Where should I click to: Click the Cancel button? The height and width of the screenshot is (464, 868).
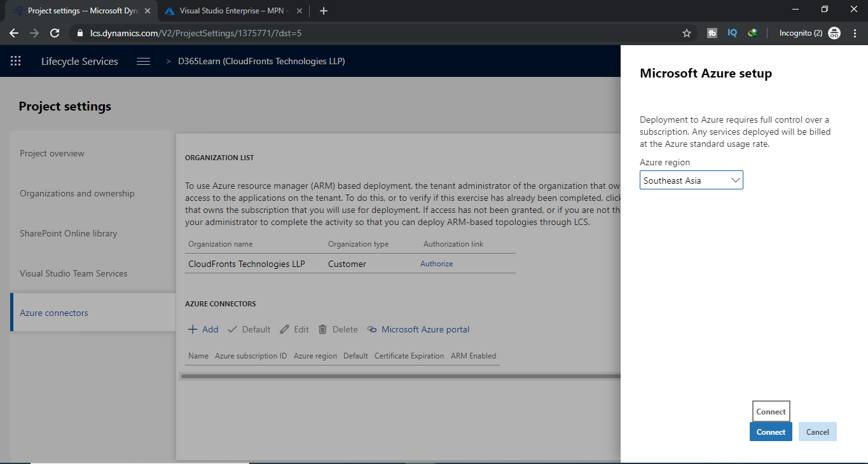point(817,432)
